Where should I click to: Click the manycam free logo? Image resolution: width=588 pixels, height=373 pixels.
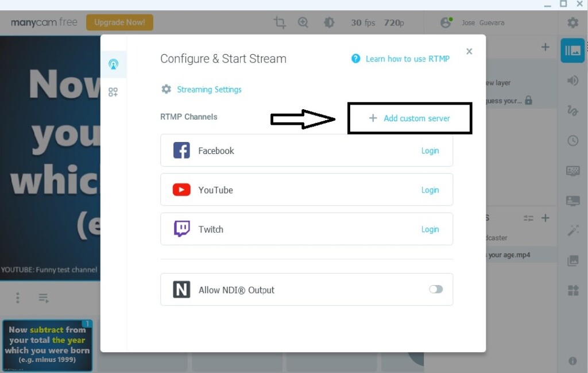pos(44,22)
